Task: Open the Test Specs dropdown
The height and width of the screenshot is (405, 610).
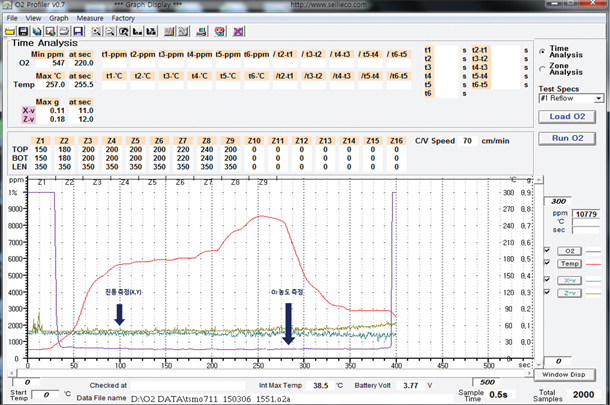Action: (x=598, y=99)
